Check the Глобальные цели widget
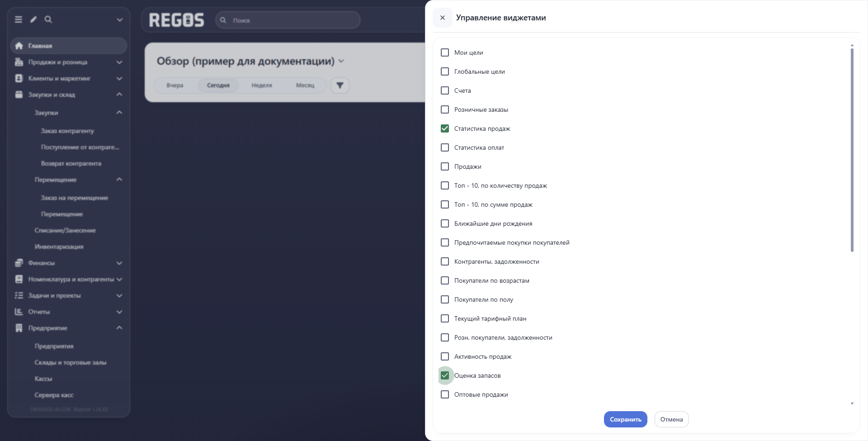This screenshot has height=441, width=868. (445, 71)
